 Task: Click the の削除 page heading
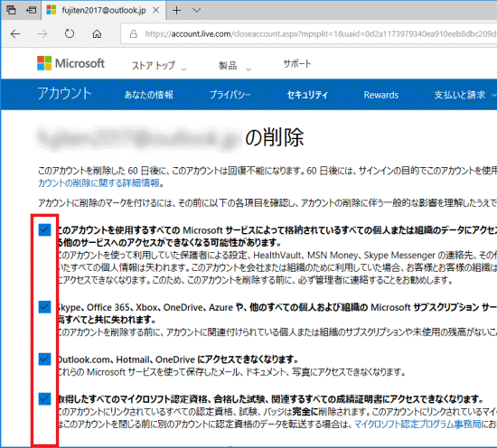275,137
